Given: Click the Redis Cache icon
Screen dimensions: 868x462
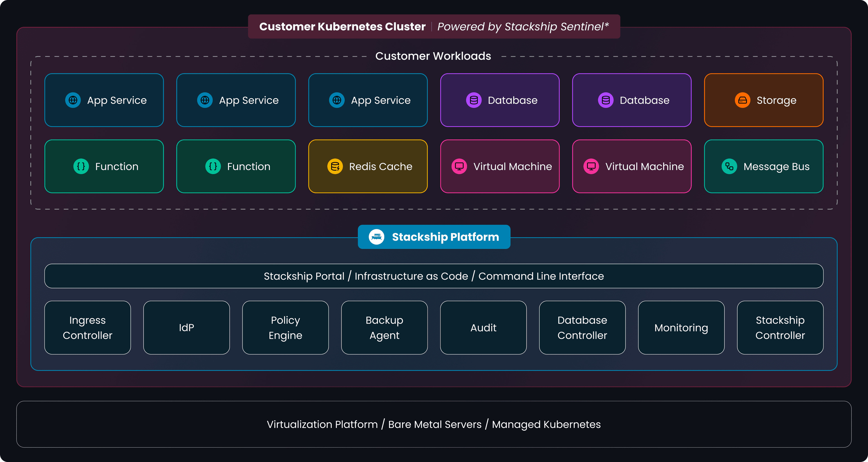Looking at the screenshot, I should pos(335,166).
